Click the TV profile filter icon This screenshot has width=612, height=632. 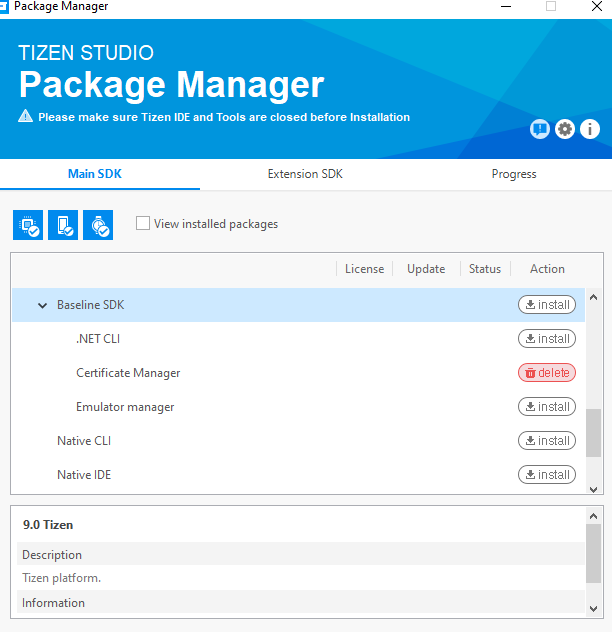28,225
